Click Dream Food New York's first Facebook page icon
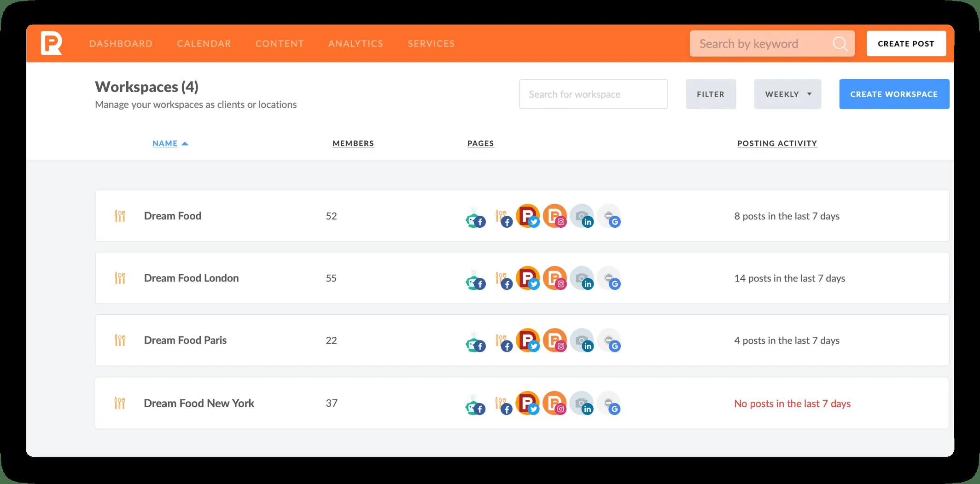 click(x=475, y=403)
